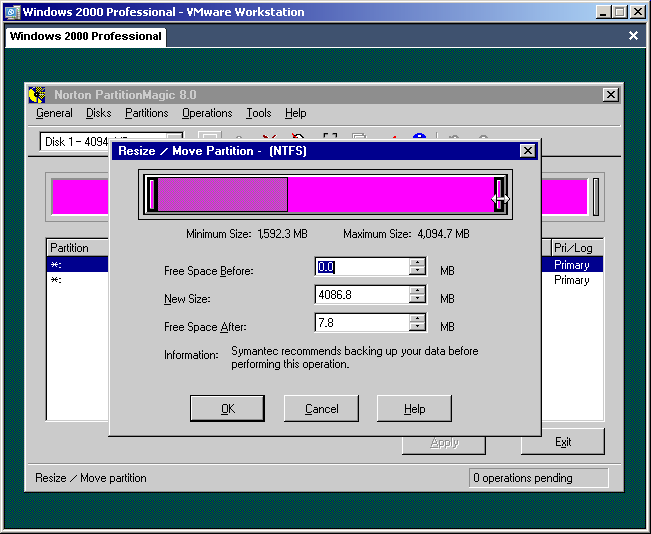The height and width of the screenshot is (534, 651).
Task: Minimize the VMware Workstation window
Action: pyautogui.click(x=603, y=12)
